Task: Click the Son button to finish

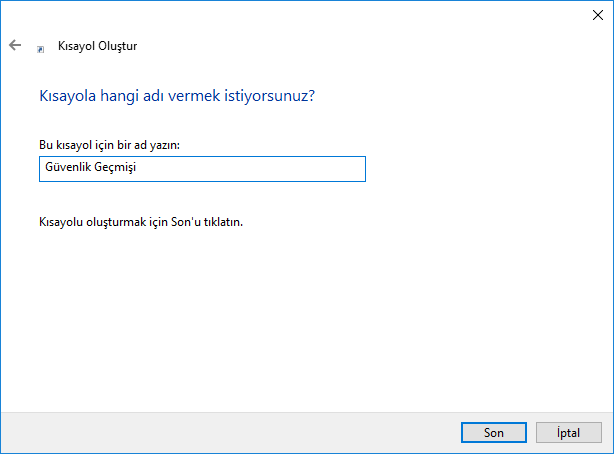Action: [493, 432]
